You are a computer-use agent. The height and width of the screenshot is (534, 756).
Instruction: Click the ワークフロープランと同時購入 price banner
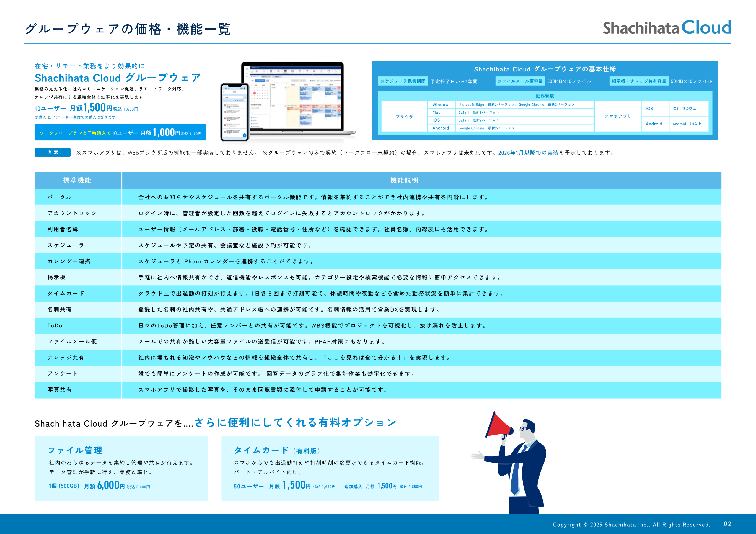click(120, 132)
